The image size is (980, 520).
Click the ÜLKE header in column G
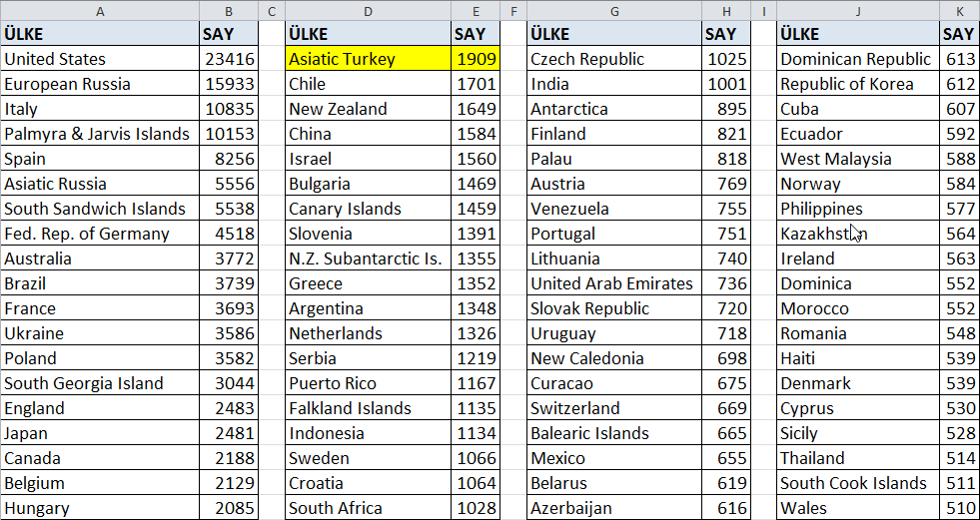(614, 34)
